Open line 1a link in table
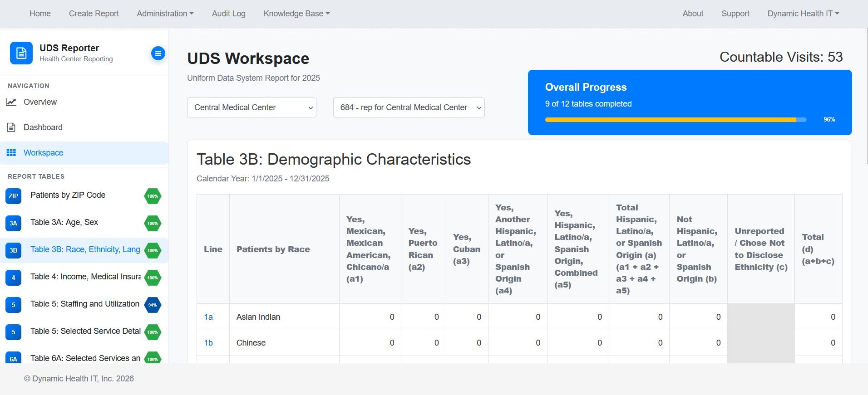Image resolution: width=868 pixels, height=395 pixels. (x=208, y=317)
